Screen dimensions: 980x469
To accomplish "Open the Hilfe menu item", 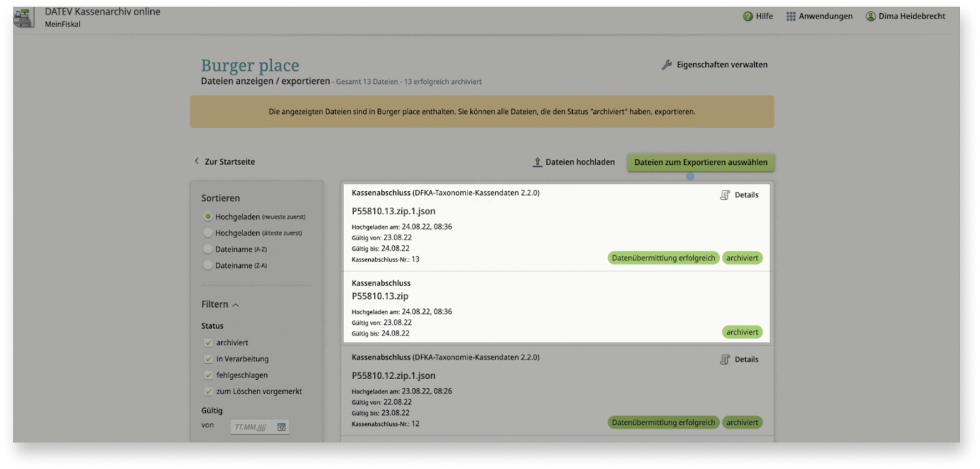I will pos(764,17).
